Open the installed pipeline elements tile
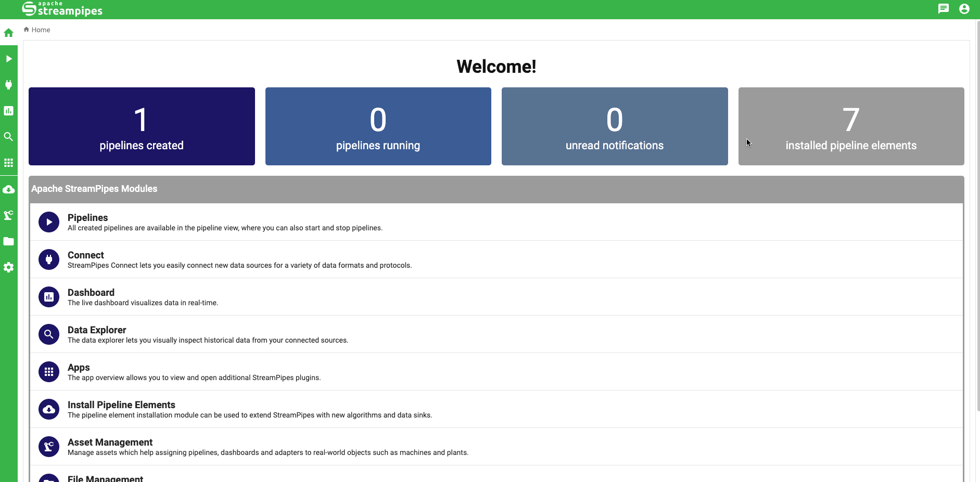Screen dimensions: 980x482 click(851, 126)
